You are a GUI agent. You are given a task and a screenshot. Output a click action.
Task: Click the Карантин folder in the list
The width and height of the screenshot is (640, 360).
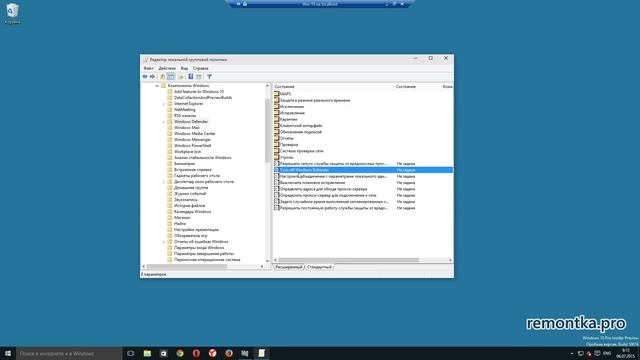click(x=289, y=119)
